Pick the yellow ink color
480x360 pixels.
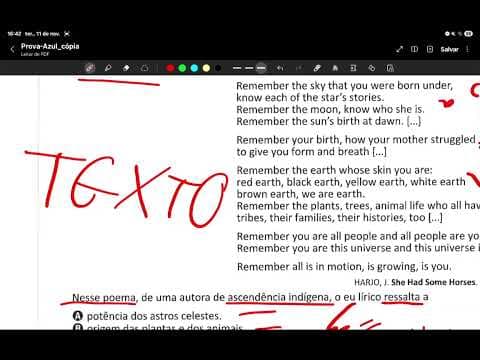click(x=206, y=68)
